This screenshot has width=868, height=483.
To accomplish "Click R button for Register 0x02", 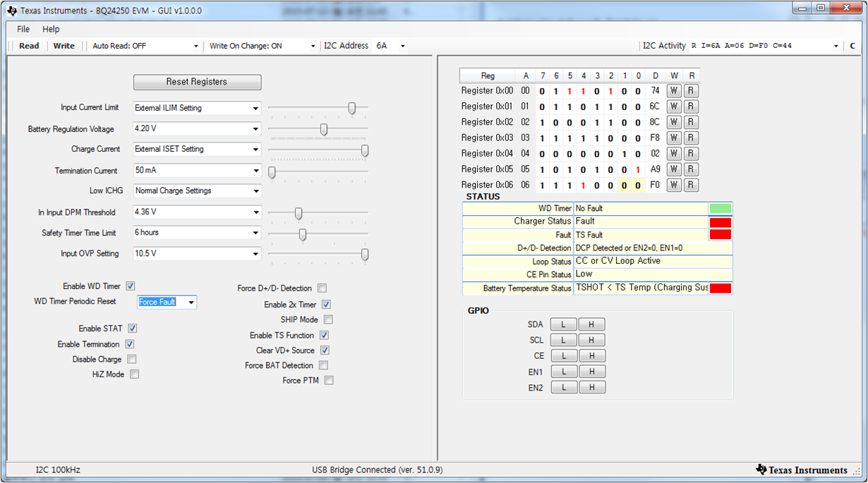I will tap(691, 122).
